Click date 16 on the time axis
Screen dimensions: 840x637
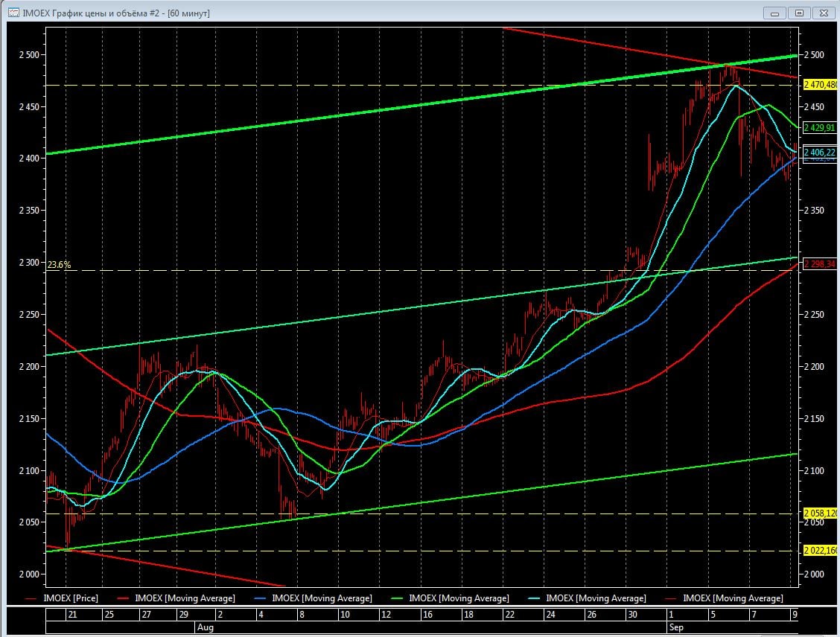pos(427,615)
